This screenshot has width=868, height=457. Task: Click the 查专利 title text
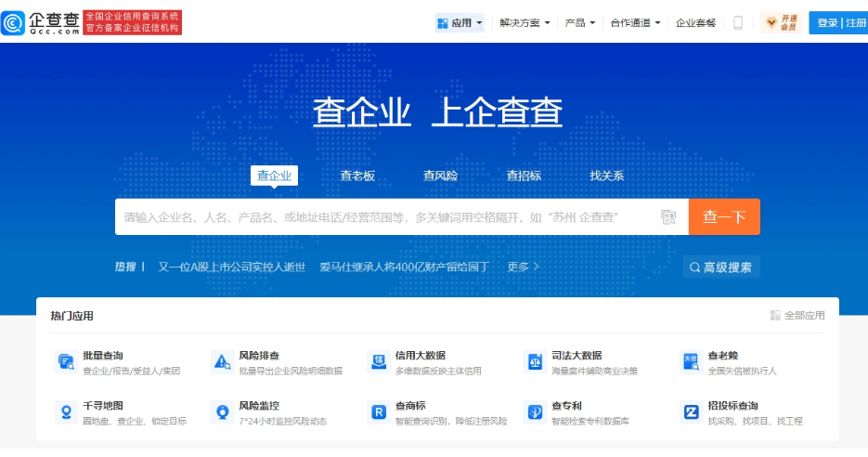566,406
